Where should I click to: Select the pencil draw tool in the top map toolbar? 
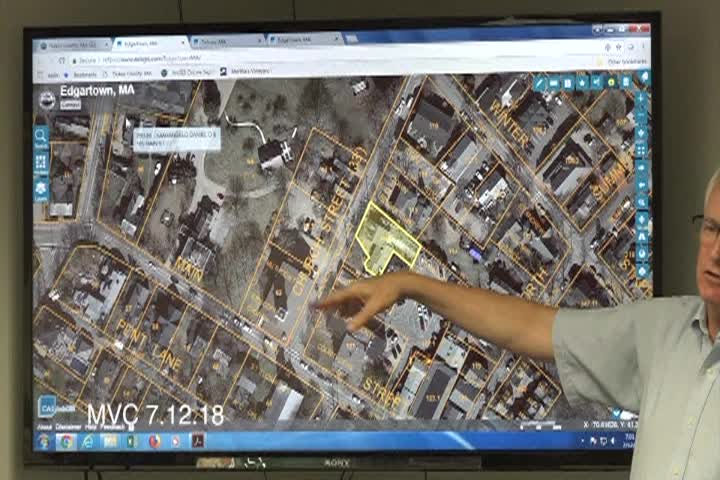click(540, 83)
